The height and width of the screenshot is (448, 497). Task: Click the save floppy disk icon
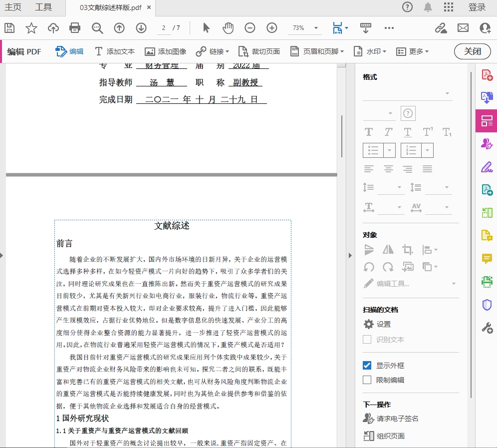tap(9, 28)
